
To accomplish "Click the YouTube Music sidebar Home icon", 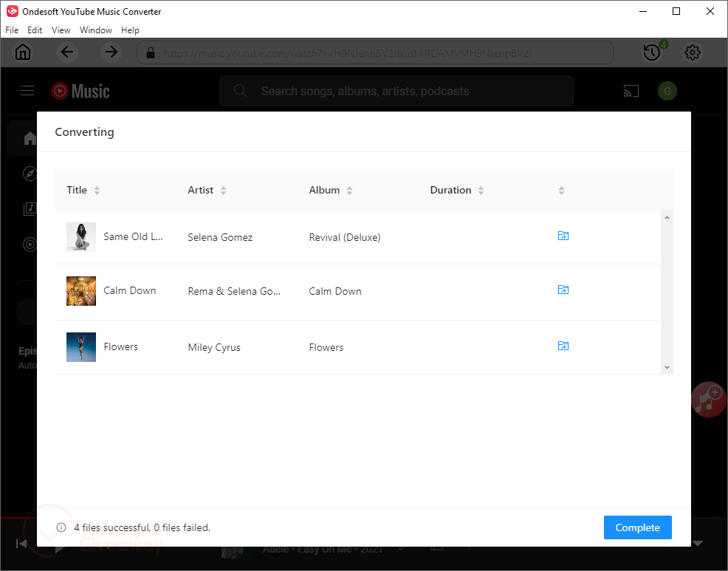I will tap(30, 138).
